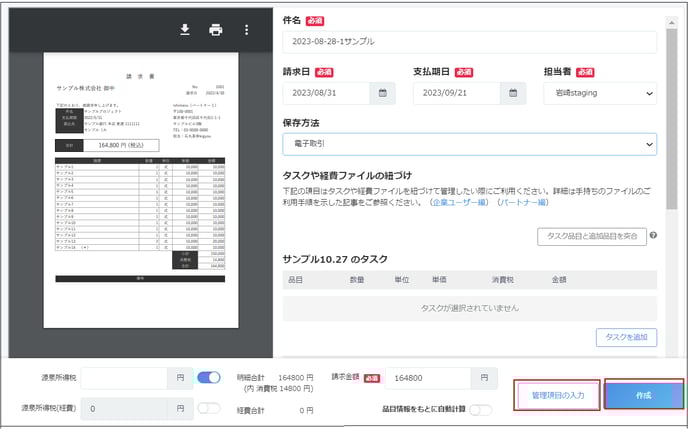Image resolution: width=688 pixels, height=429 pixels.
Task: Show help for タスク品目と追加品目を突合
Action: [653, 236]
